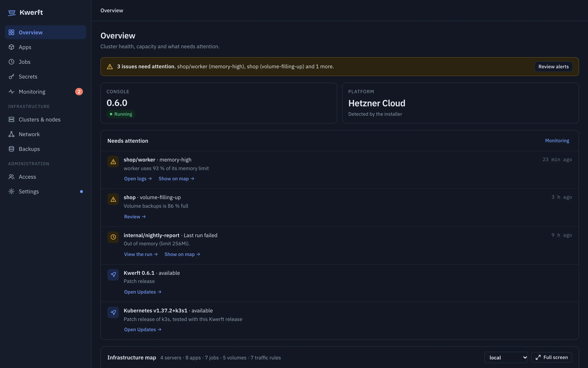Click the Network topology icon
The height and width of the screenshot is (368, 588).
[11, 134]
